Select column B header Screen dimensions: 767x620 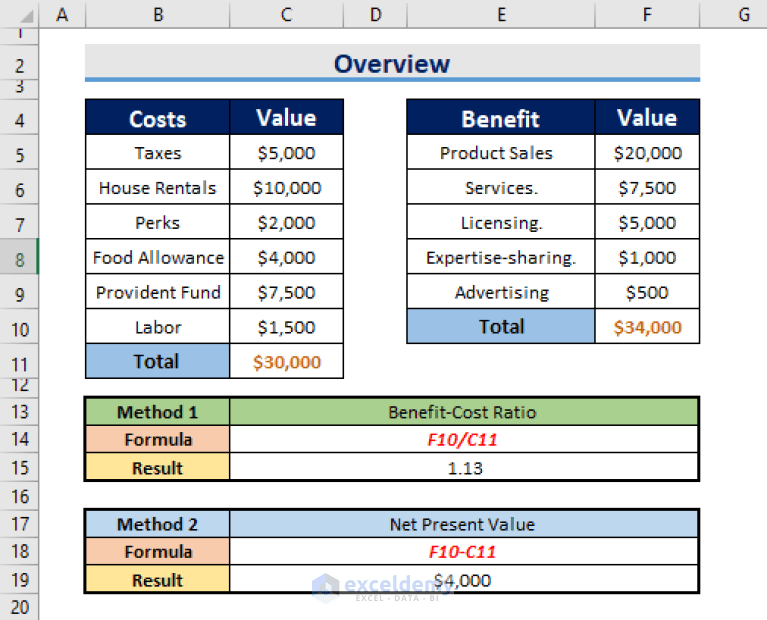click(158, 14)
